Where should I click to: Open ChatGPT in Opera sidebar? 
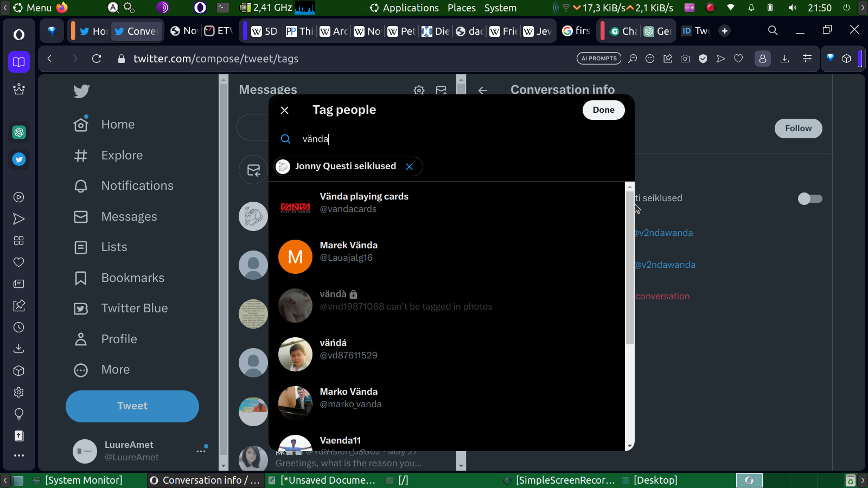coord(19,132)
